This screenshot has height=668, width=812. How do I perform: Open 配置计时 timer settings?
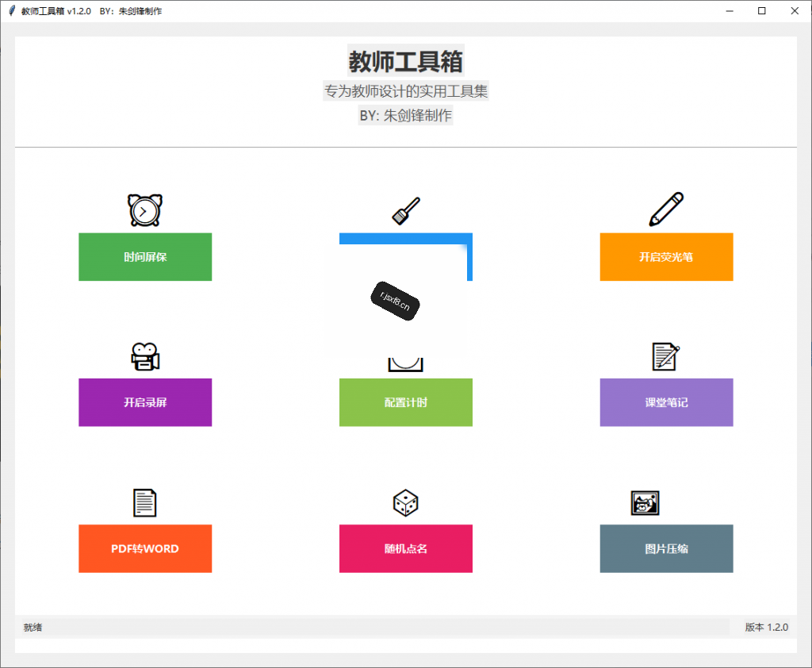pyautogui.click(x=406, y=403)
